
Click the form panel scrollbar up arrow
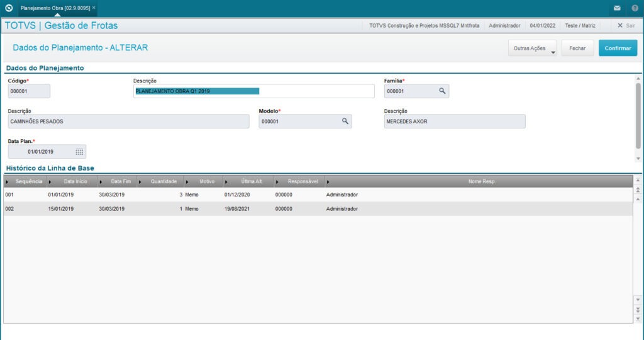[x=638, y=79]
